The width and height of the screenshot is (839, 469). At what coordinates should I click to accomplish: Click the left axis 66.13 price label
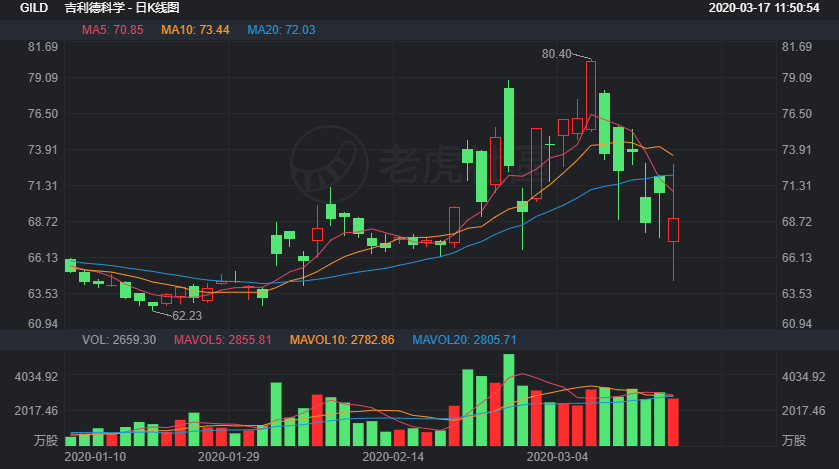[43, 258]
